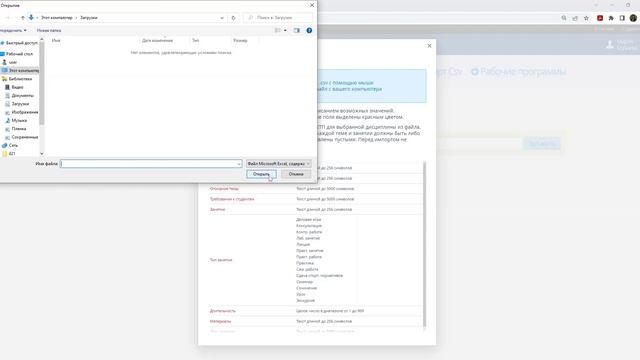Open the Excel file type filter dropdown
The image size is (640, 360).
(279, 164)
